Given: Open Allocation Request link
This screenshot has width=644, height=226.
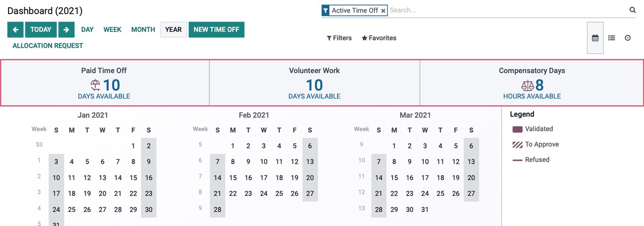Looking at the screenshot, I should pos(48,45).
